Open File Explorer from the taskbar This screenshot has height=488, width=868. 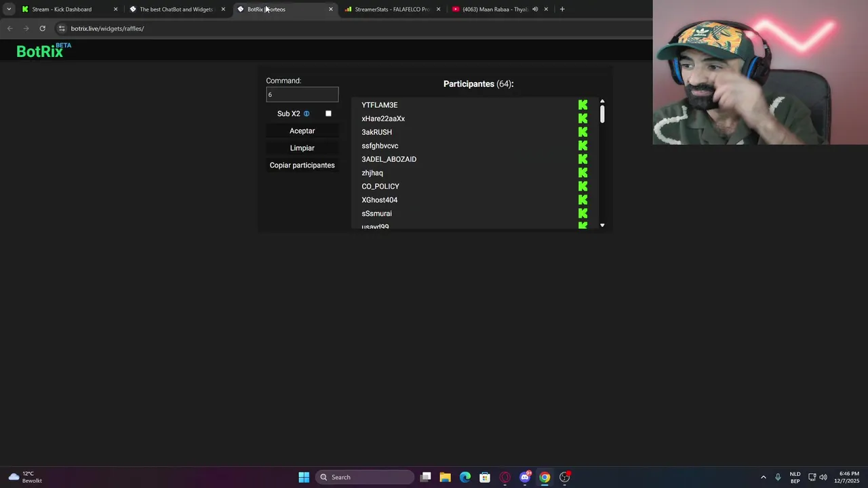(x=445, y=477)
